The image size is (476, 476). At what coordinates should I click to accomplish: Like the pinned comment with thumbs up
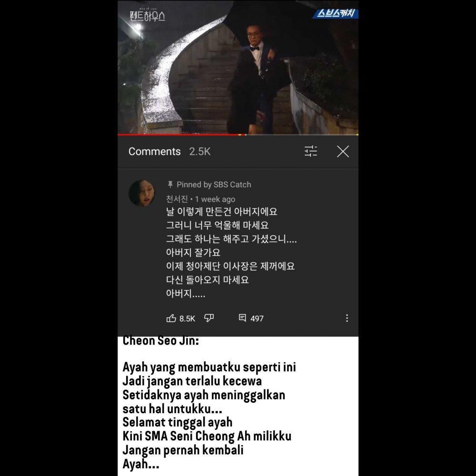click(x=171, y=318)
